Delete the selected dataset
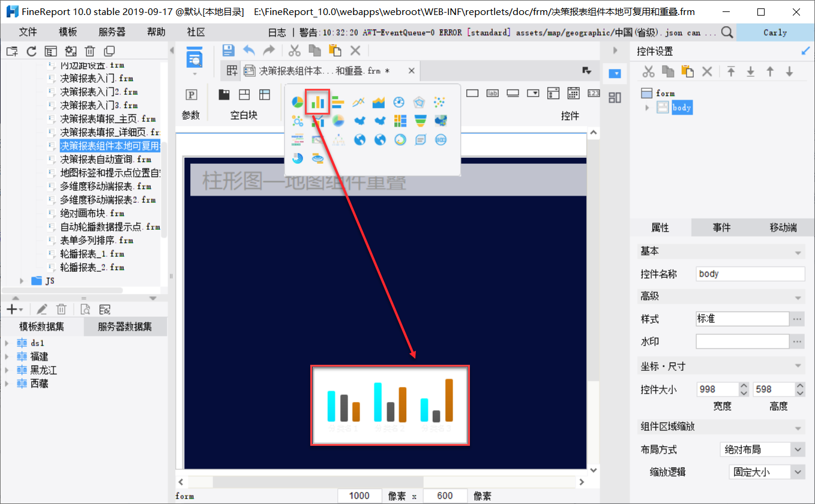The image size is (815, 504). click(x=61, y=309)
